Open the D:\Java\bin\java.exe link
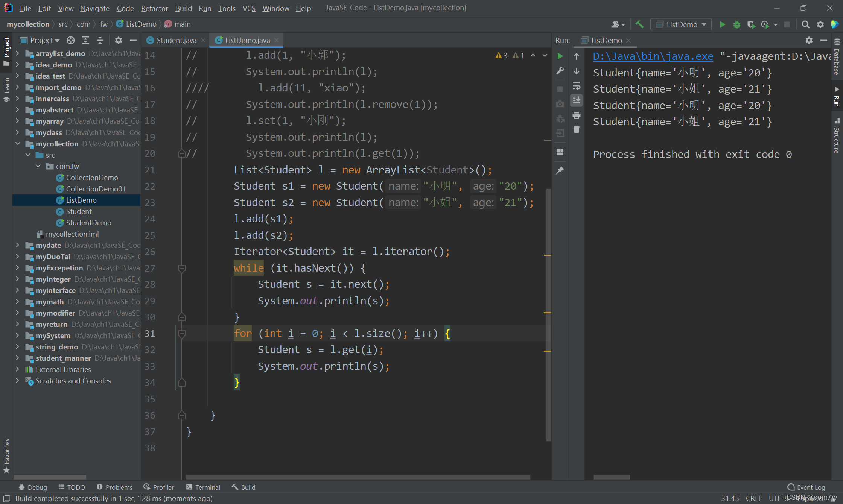The width and height of the screenshot is (843, 504). (653, 56)
